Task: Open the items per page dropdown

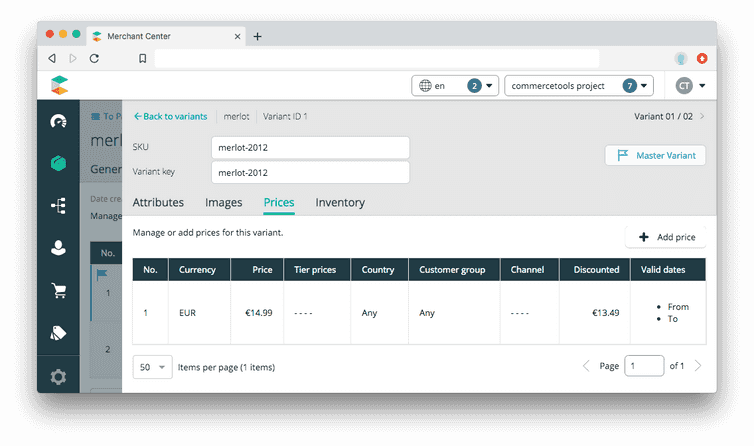Action: [152, 367]
